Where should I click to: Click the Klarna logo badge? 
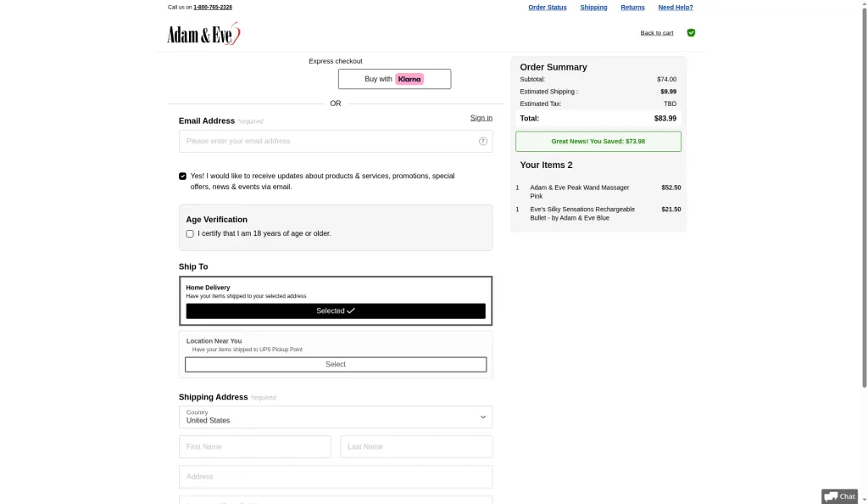pos(409,79)
